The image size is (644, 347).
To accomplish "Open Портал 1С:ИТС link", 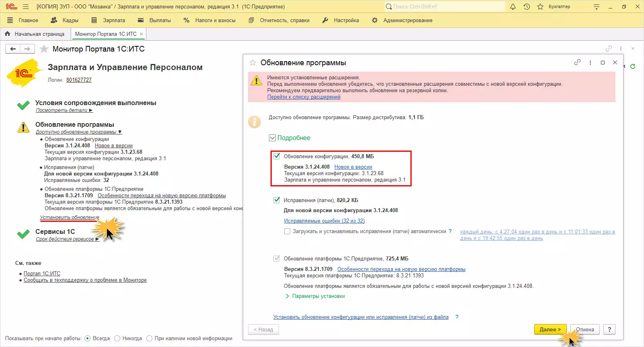I will [x=42, y=274].
